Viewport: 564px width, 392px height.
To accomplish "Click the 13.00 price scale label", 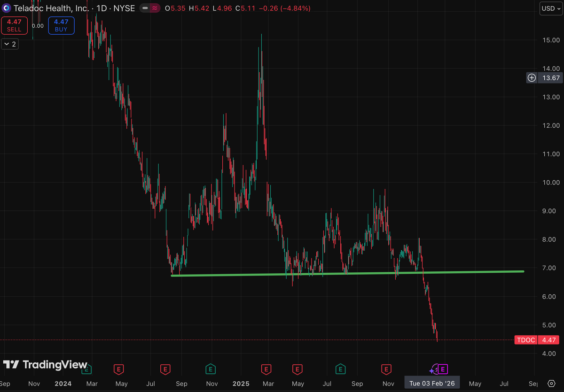I will click(x=550, y=97).
